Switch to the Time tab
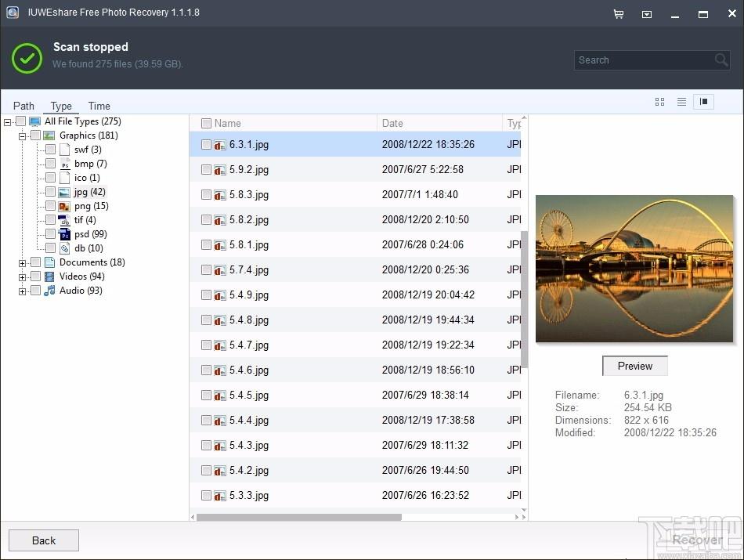 99,106
